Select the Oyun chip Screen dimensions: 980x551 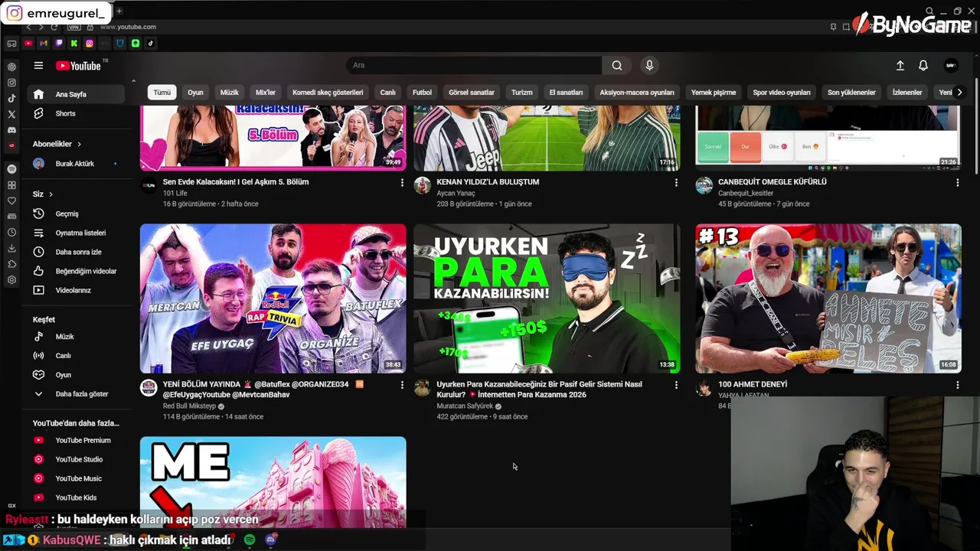coord(195,93)
